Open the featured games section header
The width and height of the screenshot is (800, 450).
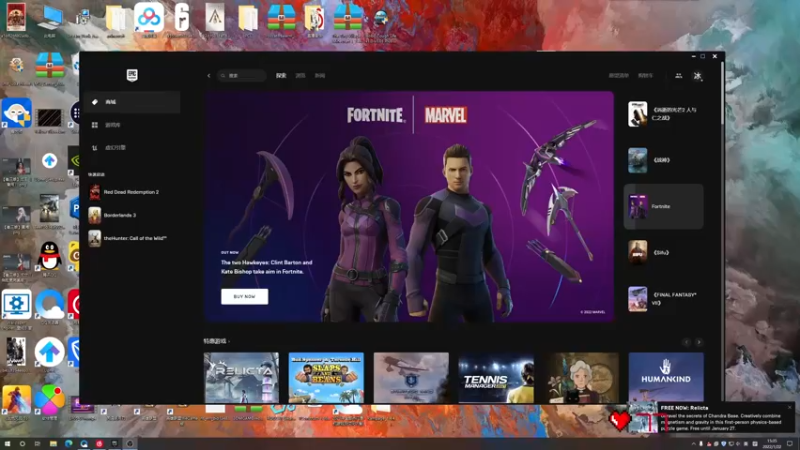216,341
